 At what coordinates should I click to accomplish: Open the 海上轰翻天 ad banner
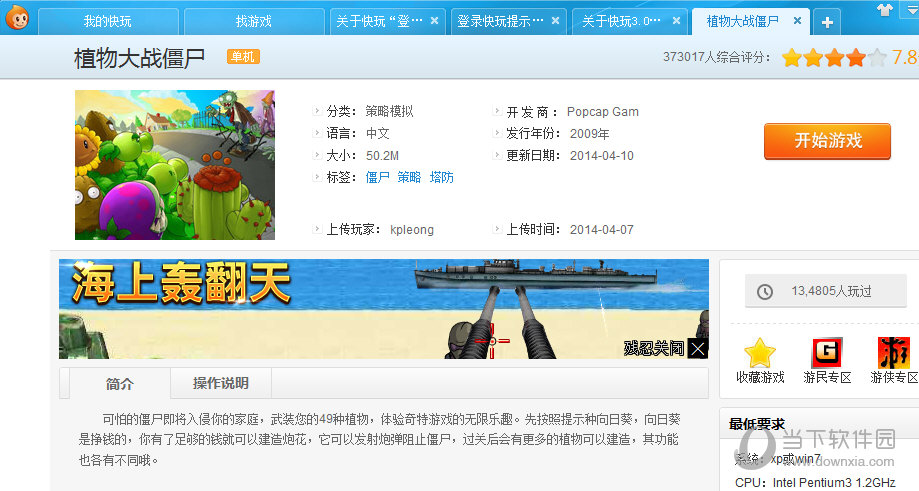[x=384, y=309]
